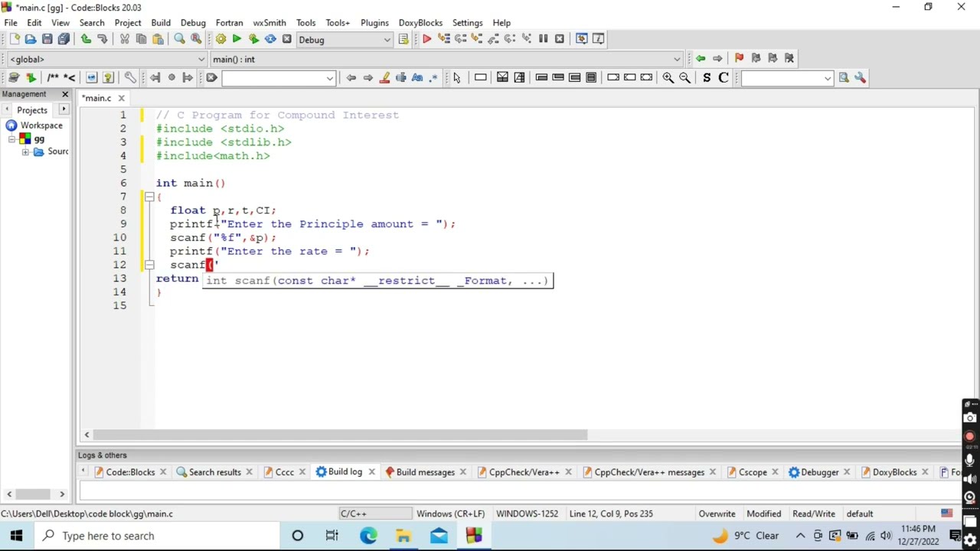Viewport: 980px width, 551px height.
Task: Click the Windows Start button
Action: [x=16, y=536]
